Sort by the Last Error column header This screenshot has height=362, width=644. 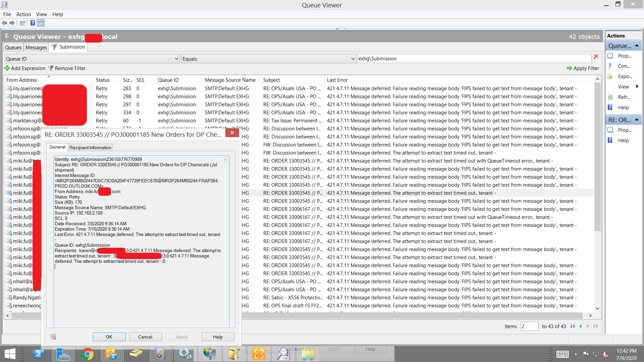tap(460, 80)
